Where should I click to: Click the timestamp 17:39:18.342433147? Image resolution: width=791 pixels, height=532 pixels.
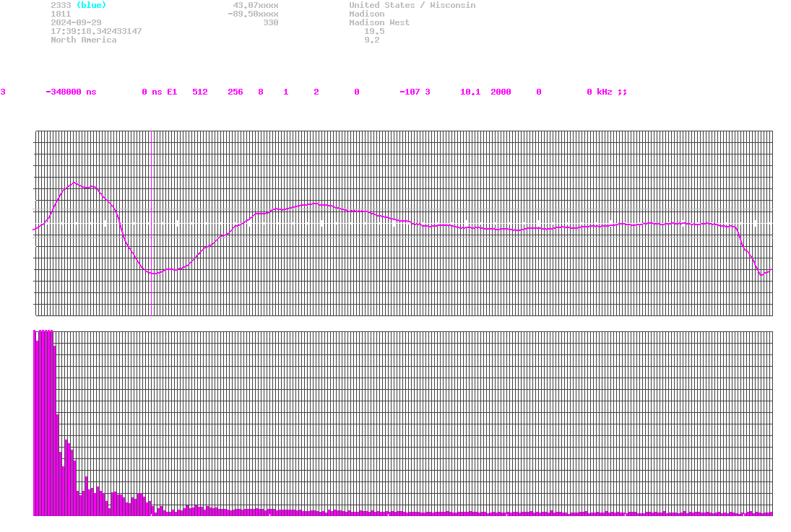[x=96, y=31]
